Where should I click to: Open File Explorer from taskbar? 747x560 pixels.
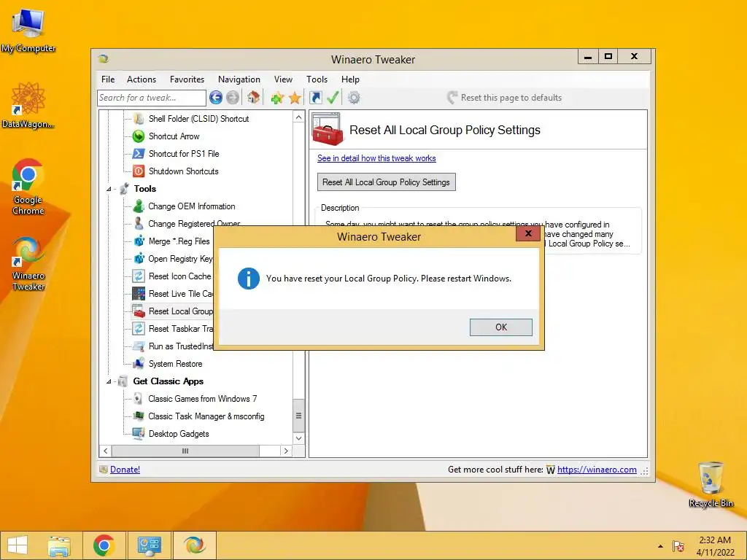point(59,545)
